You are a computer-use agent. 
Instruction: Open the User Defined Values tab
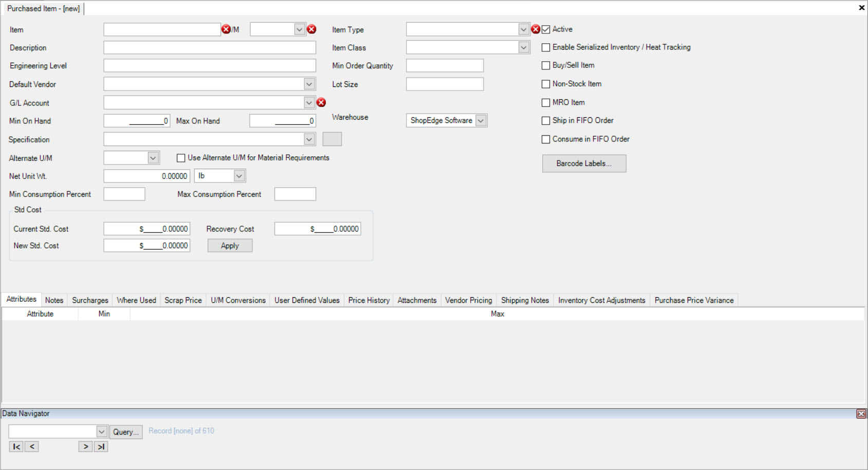307,300
